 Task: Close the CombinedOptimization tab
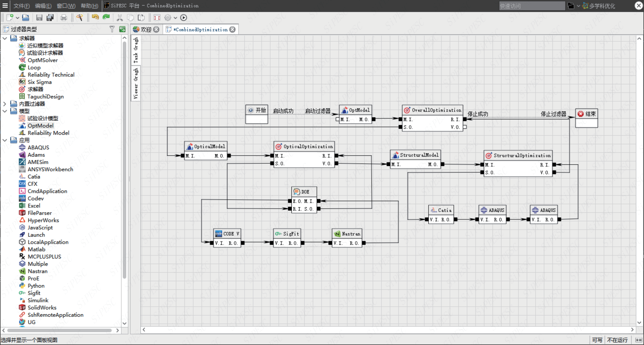pos(233,29)
